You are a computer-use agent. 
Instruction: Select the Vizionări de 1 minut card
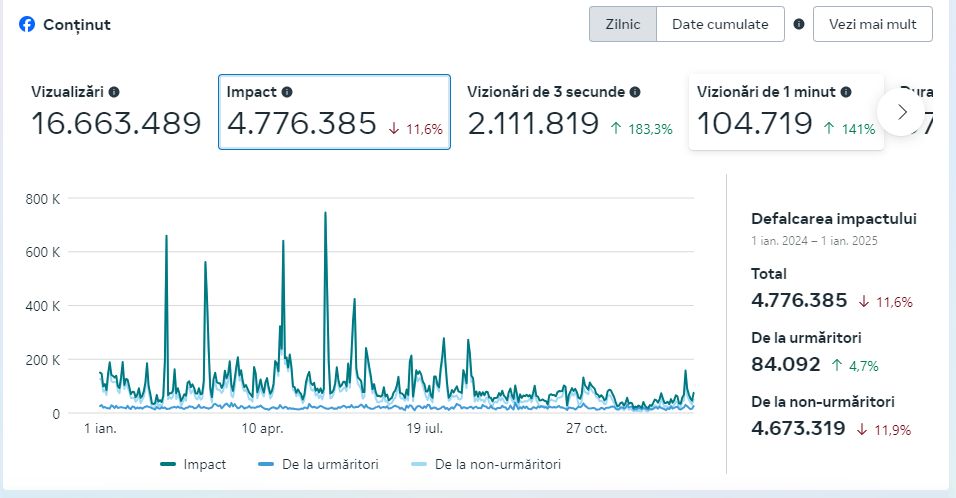click(x=786, y=111)
